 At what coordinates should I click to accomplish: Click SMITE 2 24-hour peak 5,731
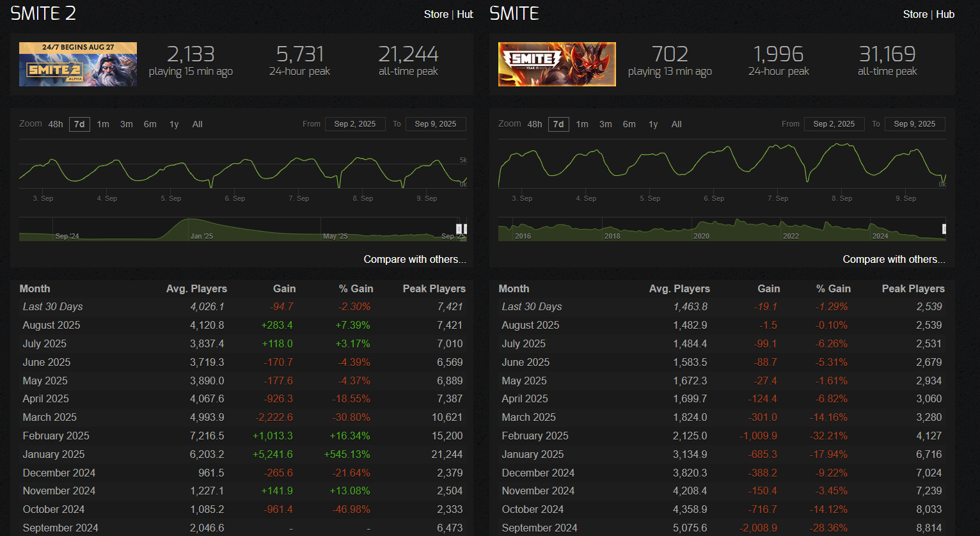click(299, 54)
